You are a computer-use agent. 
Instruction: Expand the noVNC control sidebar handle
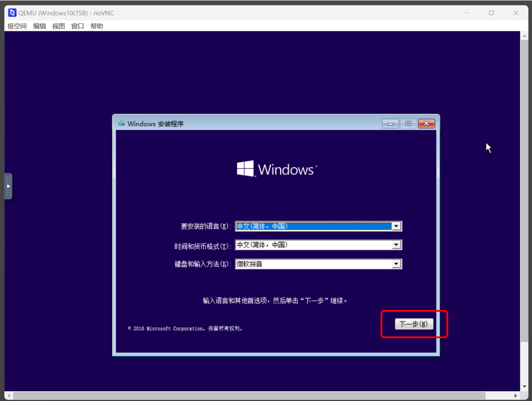(8, 186)
